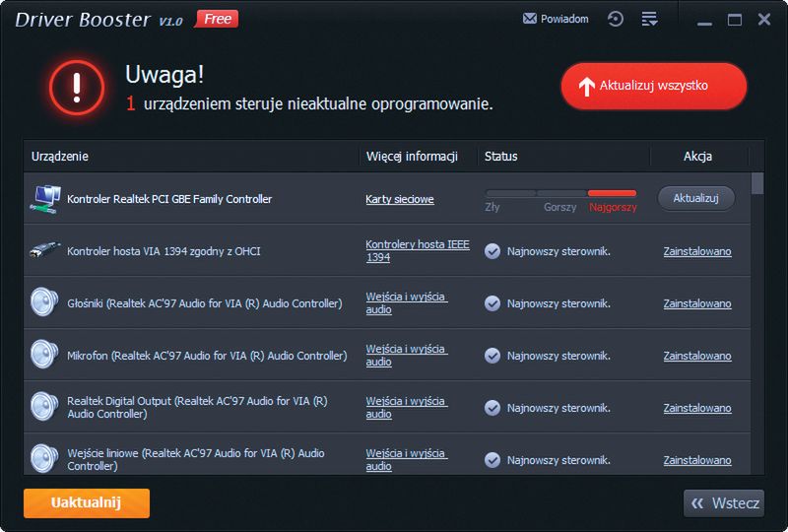Click Najnowszy sterownik text in VIA 1394 row
This screenshot has width=788, height=532.
[558, 251]
